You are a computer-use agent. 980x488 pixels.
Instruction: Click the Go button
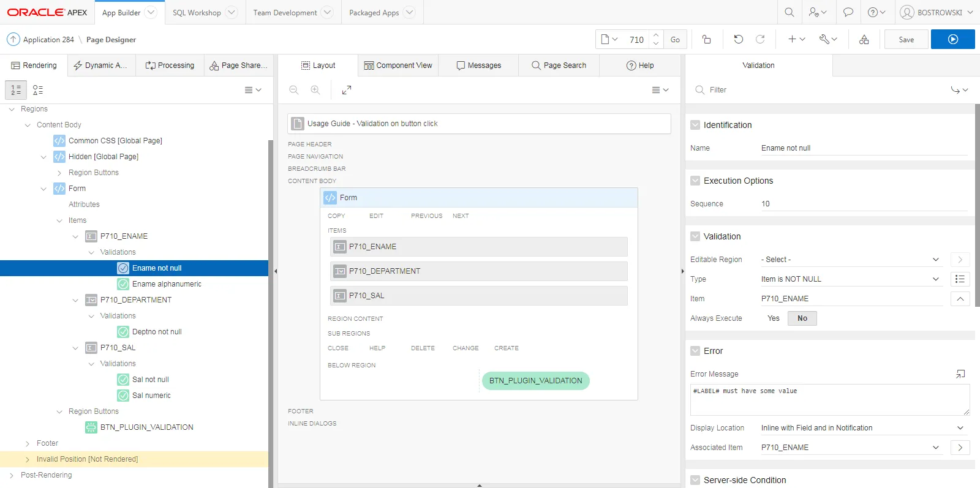coord(675,39)
